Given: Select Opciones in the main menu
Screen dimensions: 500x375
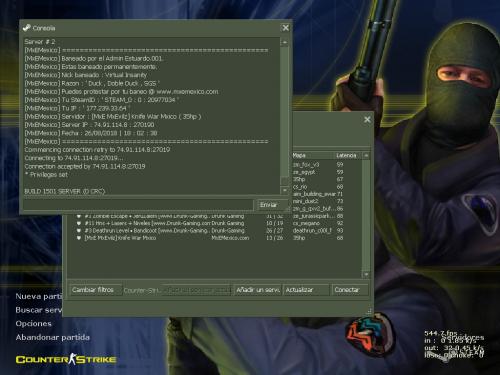Looking at the screenshot, I should point(34,324).
